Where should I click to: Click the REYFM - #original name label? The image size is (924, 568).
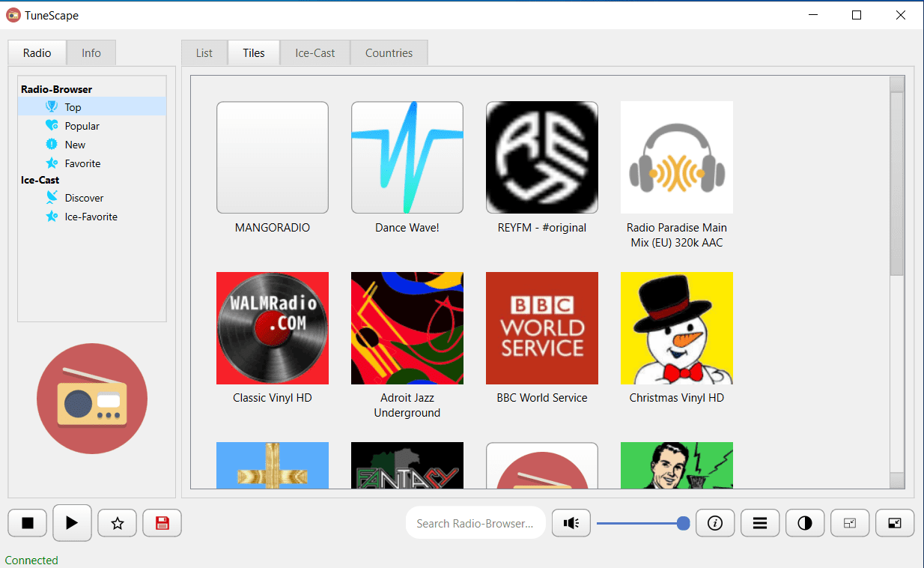tap(542, 228)
